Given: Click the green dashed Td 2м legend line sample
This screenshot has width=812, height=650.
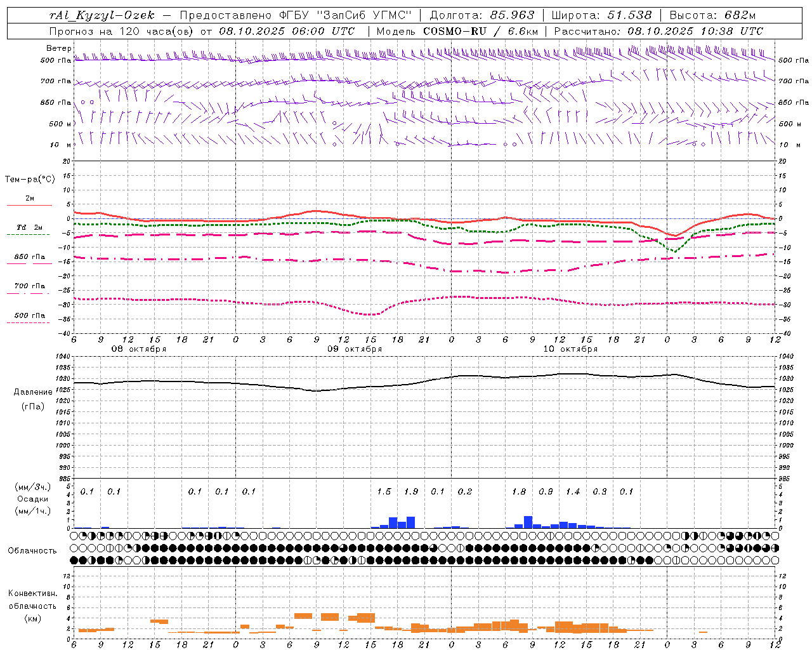Looking at the screenshot, I should pyautogui.click(x=29, y=235).
